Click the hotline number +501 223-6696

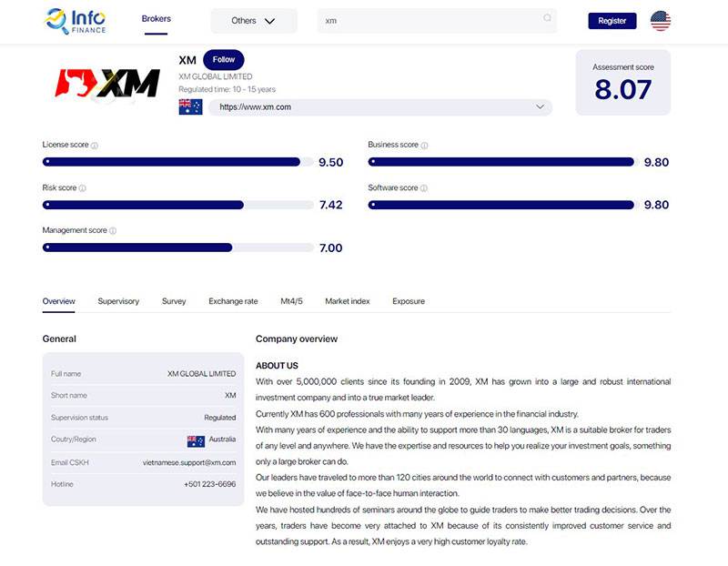pos(210,484)
